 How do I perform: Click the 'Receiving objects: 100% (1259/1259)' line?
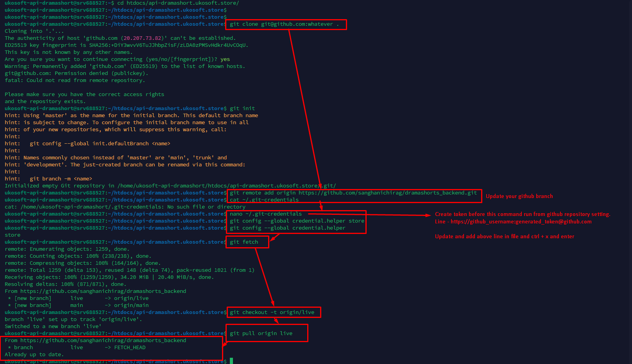pos(109,277)
